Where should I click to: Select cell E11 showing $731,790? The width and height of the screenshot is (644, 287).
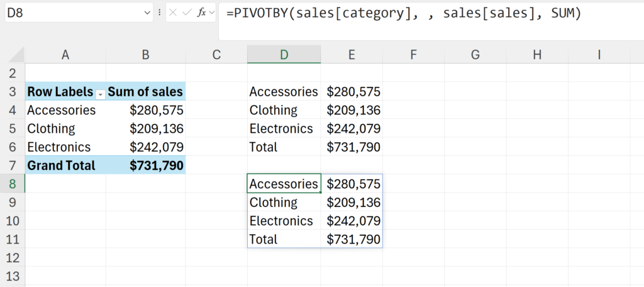pos(353,240)
